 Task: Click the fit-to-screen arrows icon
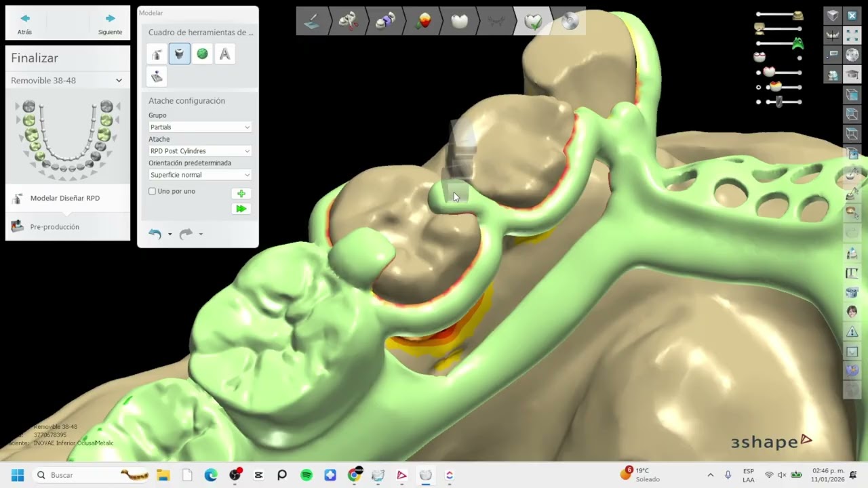852,35
